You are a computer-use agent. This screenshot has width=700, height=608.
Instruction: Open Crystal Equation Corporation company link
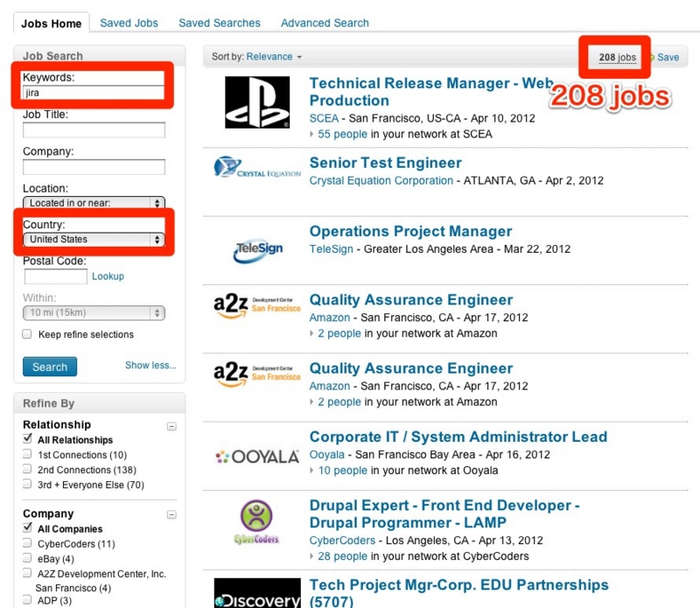point(381,180)
